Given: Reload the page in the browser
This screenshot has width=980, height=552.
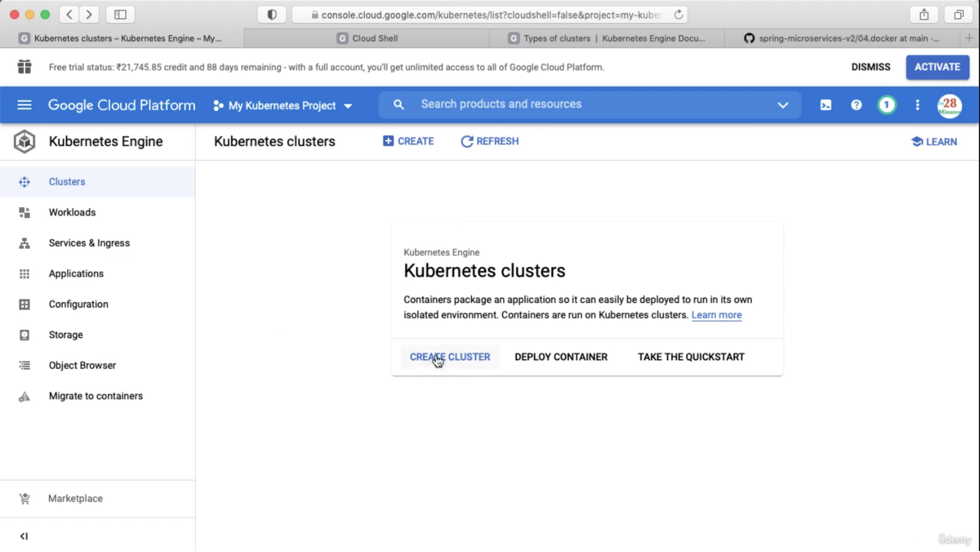Looking at the screenshot, I should point(679,15).
